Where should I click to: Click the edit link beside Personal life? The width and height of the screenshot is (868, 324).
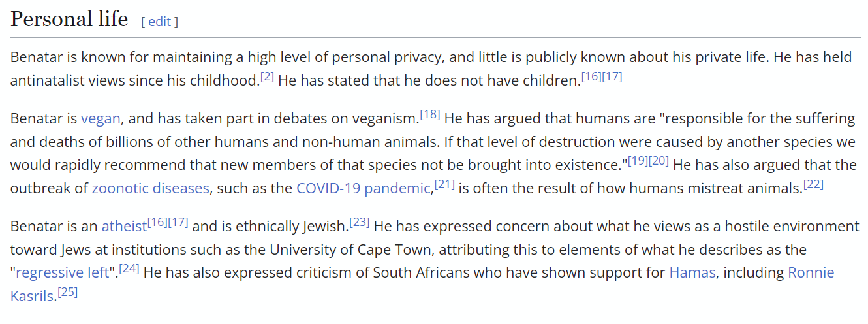pyautogui.click(x=159, y=22)
